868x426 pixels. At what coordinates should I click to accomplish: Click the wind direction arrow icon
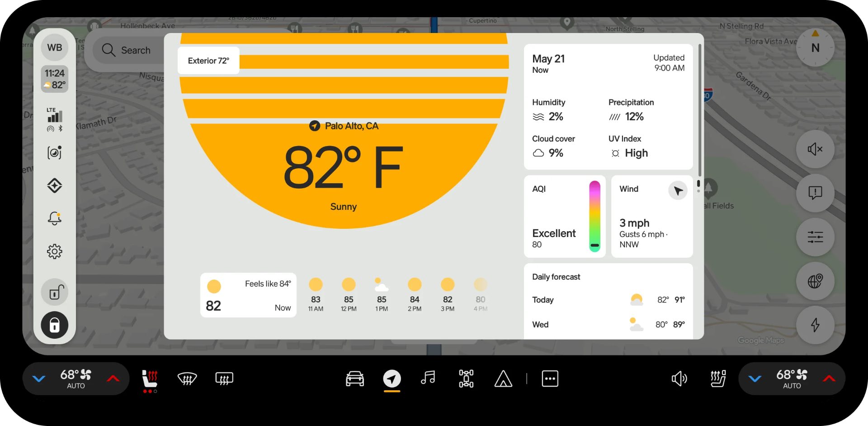678,190
